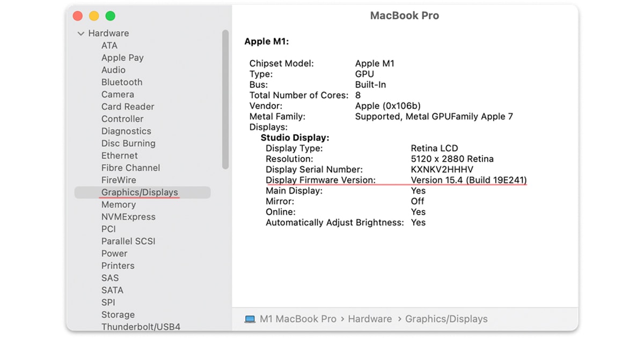This screenshot has width=644, height=338.
Task: Click Graphics/Displays in the path bar
Action: pos(446,319)
